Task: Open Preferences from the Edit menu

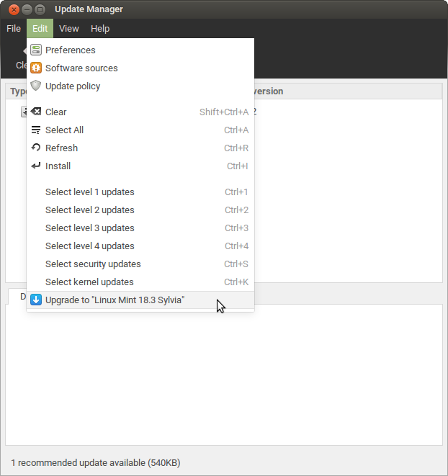Action: 140,50
